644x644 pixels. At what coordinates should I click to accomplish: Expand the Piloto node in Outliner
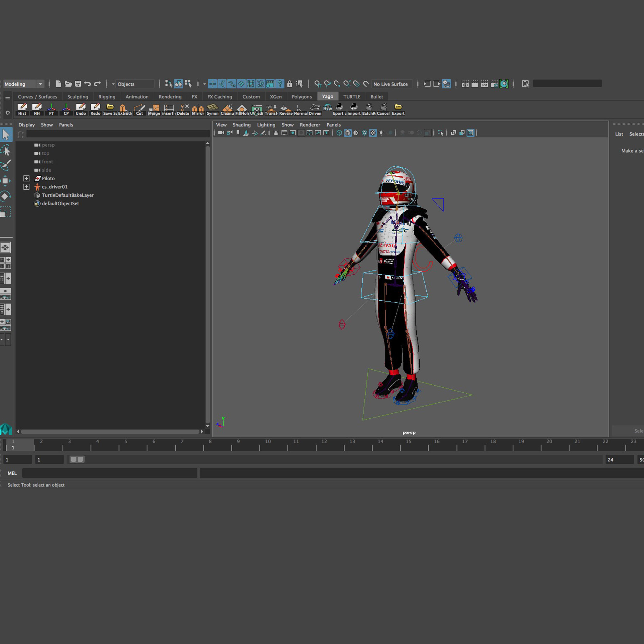(x=26, y=178)
